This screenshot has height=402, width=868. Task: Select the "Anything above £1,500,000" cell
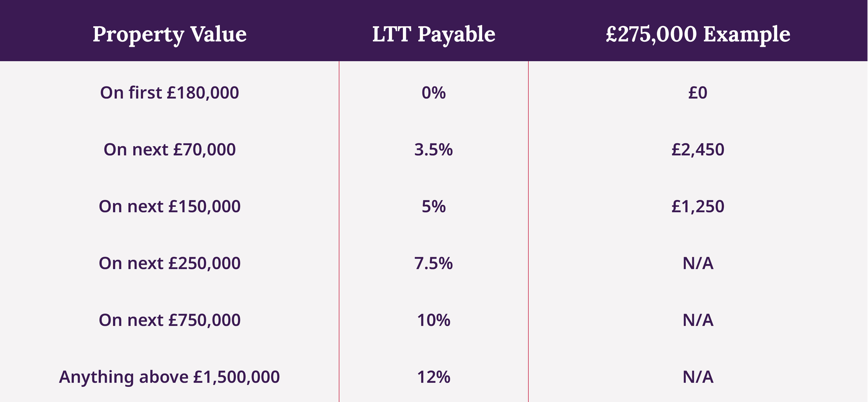click(170, 377)
